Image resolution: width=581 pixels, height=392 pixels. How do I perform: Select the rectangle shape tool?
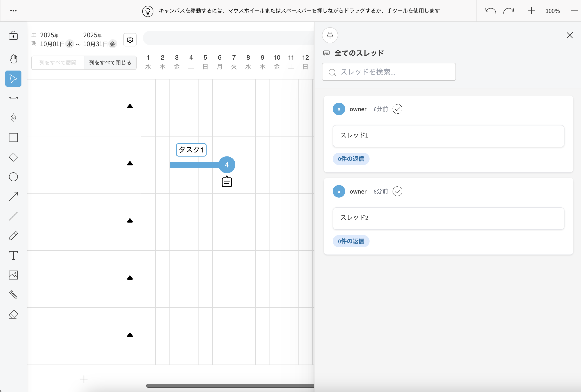13,138
